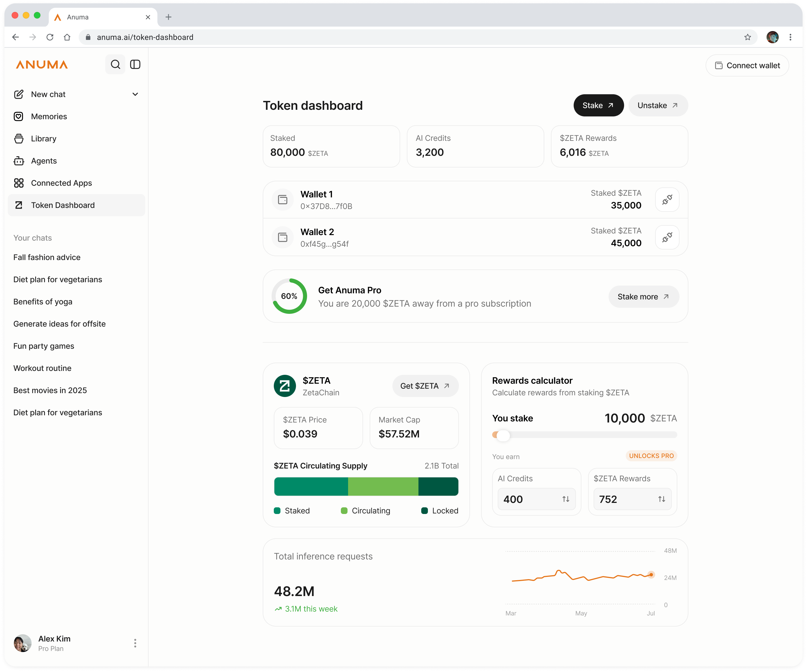Reload the page with refresh icon
The width and height of the screenshot is (807, 672).
click(50, 37)
